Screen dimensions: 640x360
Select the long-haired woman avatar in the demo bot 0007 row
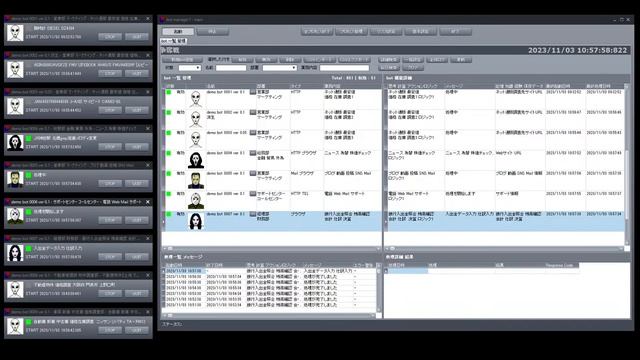tap(196, 221)
